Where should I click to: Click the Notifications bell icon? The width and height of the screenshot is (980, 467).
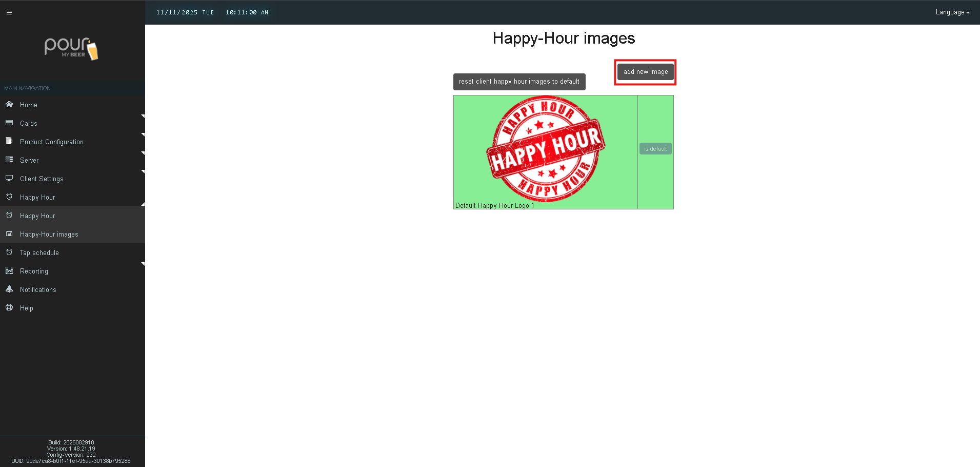point(9,289)
